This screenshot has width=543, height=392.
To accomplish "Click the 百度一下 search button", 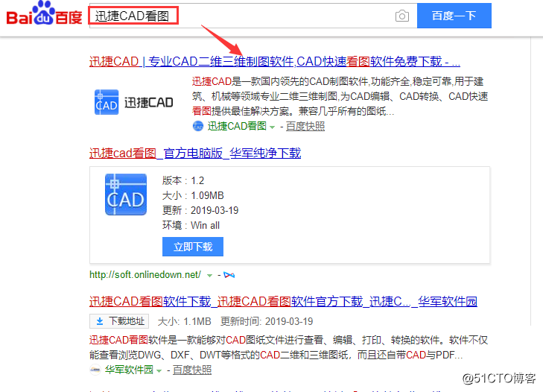I will tap(454, 16).
